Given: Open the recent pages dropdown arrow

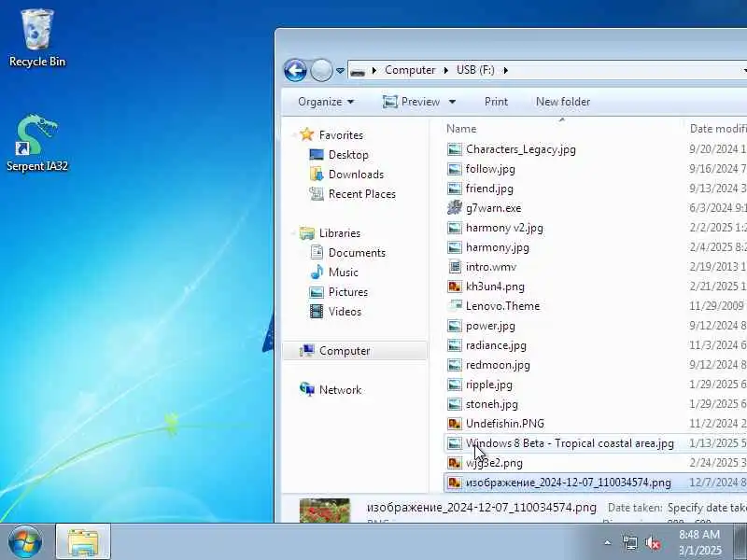Looking at the screenshot, I should [x=340, y=71].
